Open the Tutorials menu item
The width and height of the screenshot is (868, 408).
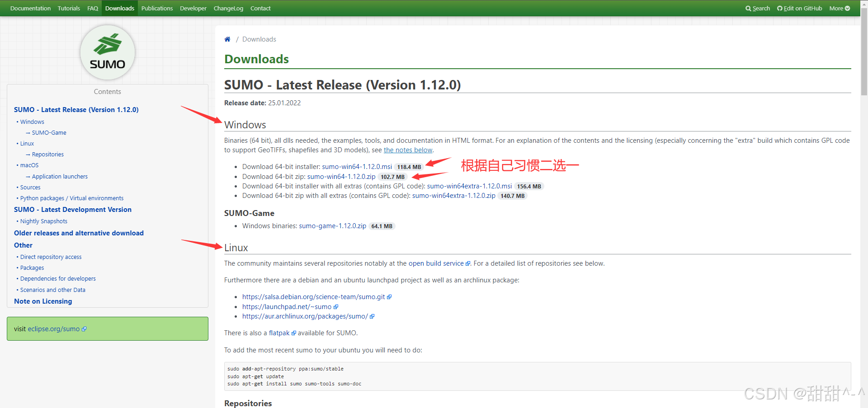69,8
